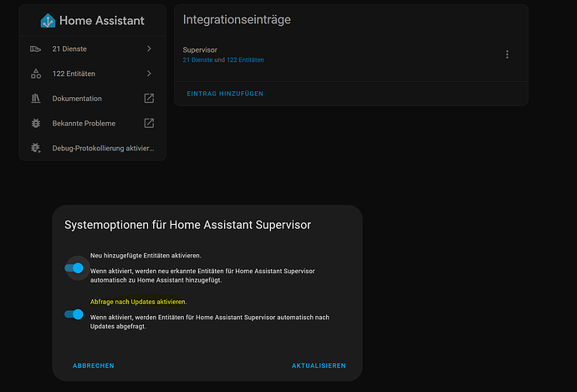Open the three-dot menu for Supervisor entry

click(x=507, y=54)
